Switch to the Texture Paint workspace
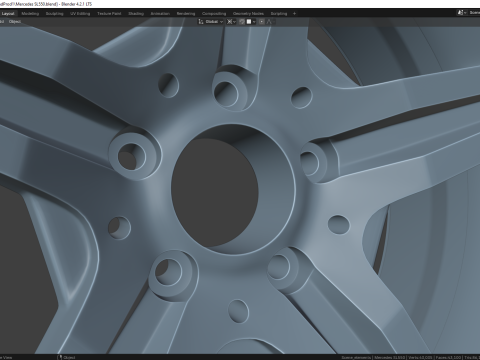The height and width of the screenshot is (360, 480). [109, 14]
